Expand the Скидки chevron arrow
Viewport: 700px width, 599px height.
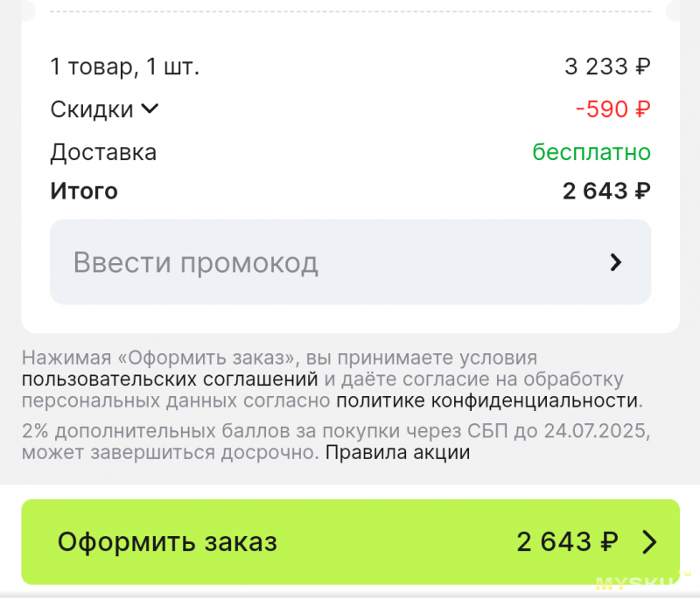pyautogui.click(x=150, y=108)
